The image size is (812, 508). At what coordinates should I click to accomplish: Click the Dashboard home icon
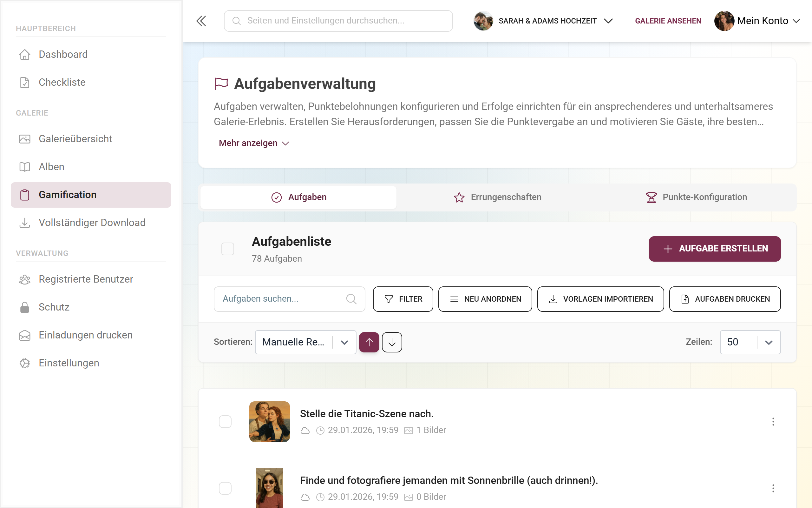click(24, 54)
